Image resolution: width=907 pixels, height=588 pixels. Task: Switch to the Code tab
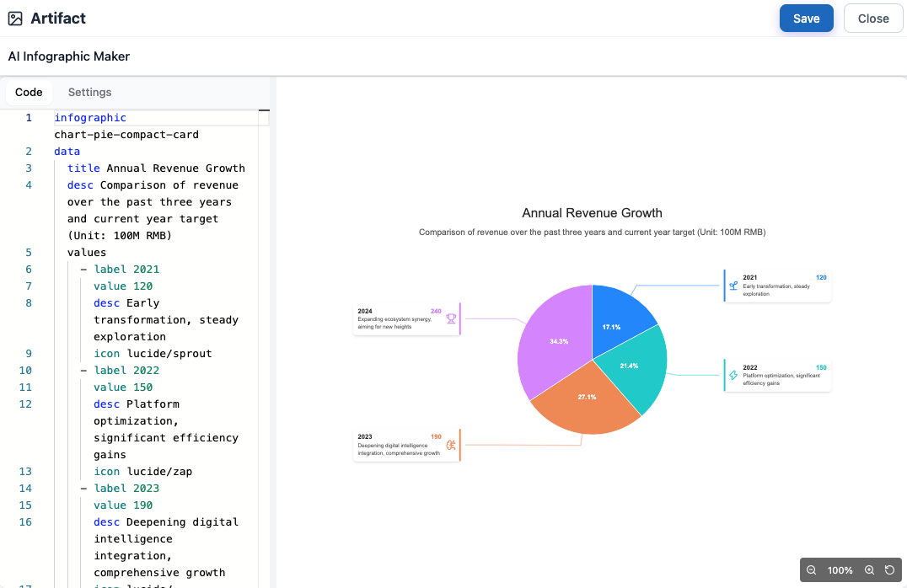(x=29, y=92)
